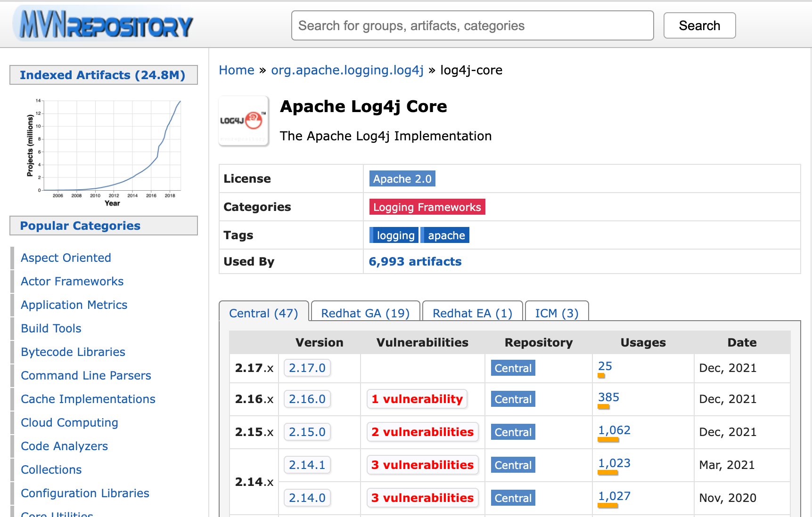Browse the Code Analyzers category
Viewport: 812px width, 517px height.
point(64,446)
